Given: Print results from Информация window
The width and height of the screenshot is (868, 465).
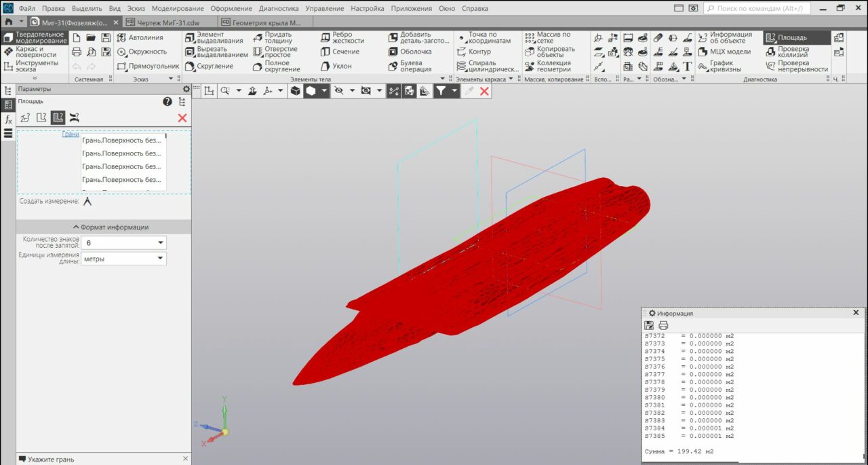Looking at the screenshot, I should coord(663,326).
